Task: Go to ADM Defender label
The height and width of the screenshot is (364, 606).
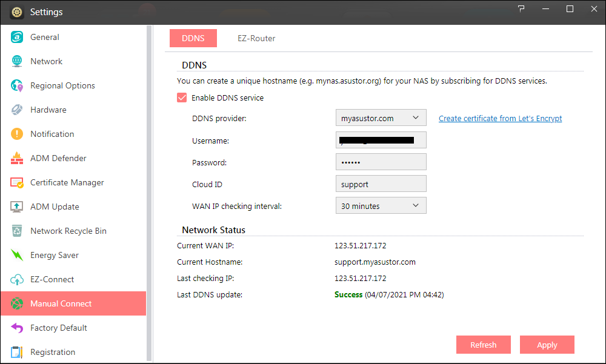Action: (58, 158)
